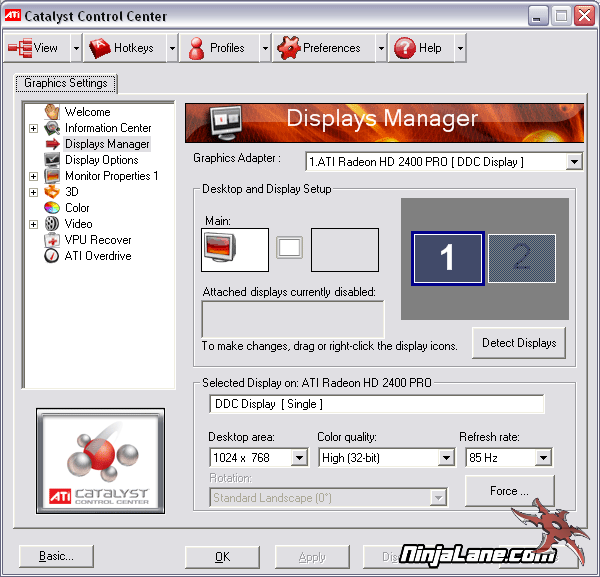Select Color in the settings tree
This screenshot has height=577, width=600.
[x=77, y=208]
